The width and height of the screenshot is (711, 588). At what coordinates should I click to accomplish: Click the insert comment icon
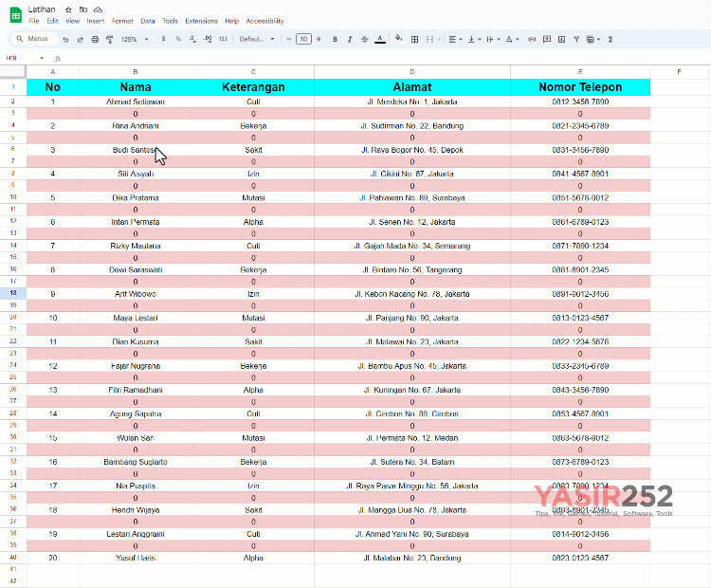pos(547,40)
